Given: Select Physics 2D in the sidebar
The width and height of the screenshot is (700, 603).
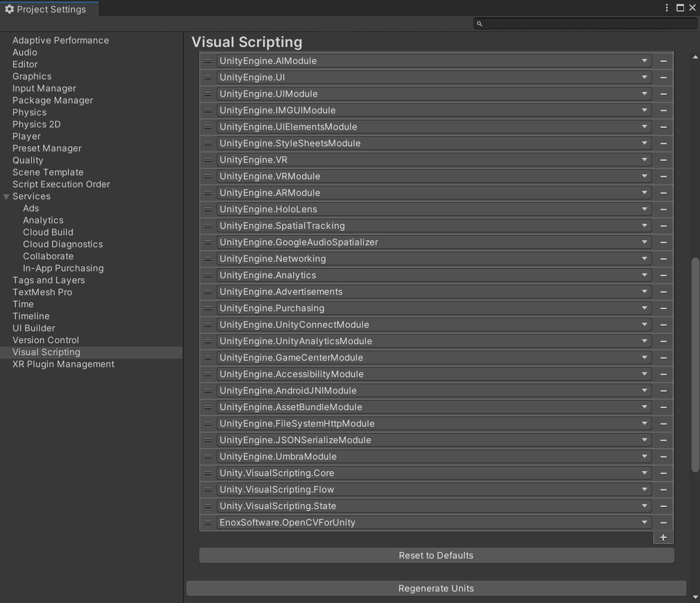Looking at the screenshot, I should point(36,124).
